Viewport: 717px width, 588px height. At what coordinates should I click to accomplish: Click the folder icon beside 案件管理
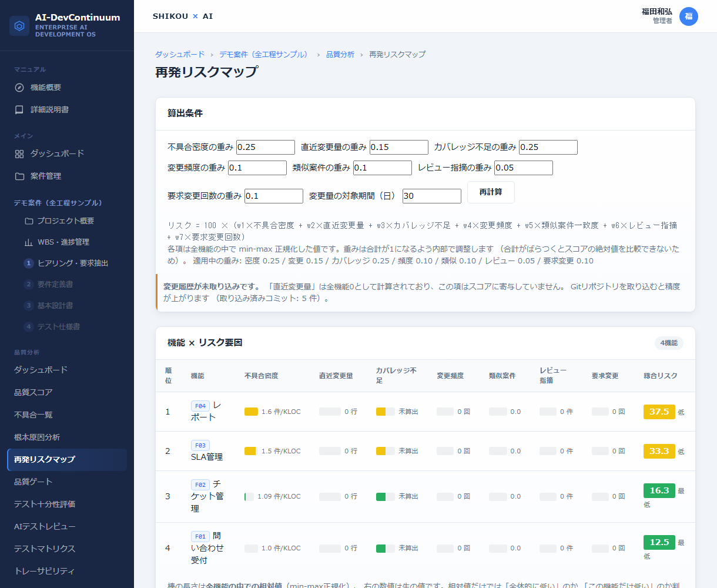click(x=19, y=176)
